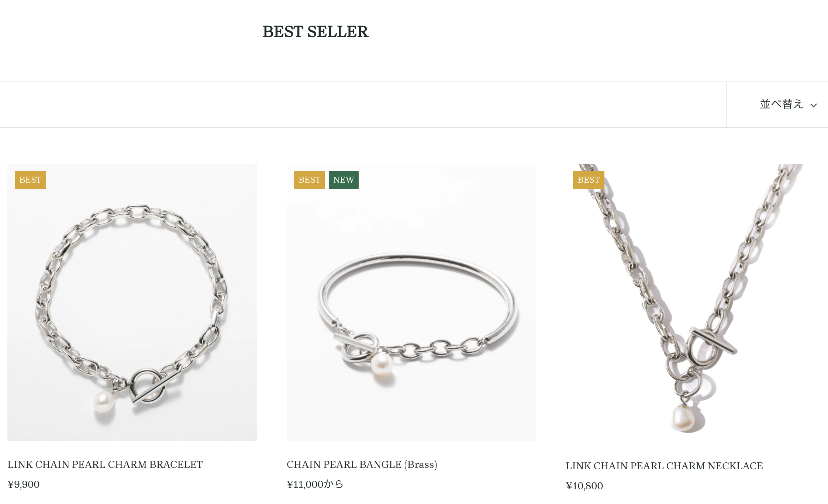The image size is (828, 504).
Task: Click the pearl charm on the bracelet photo
Action: [x=104, y=402]
